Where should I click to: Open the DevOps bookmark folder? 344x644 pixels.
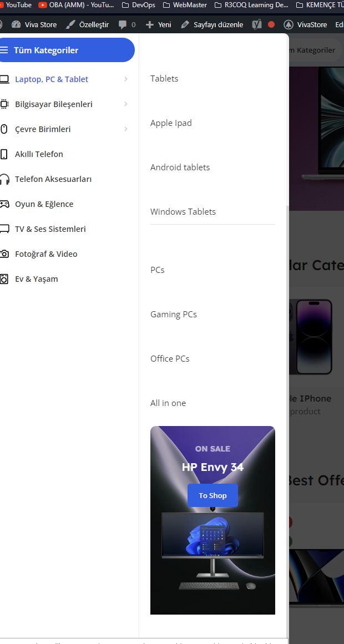pos(139,5)
